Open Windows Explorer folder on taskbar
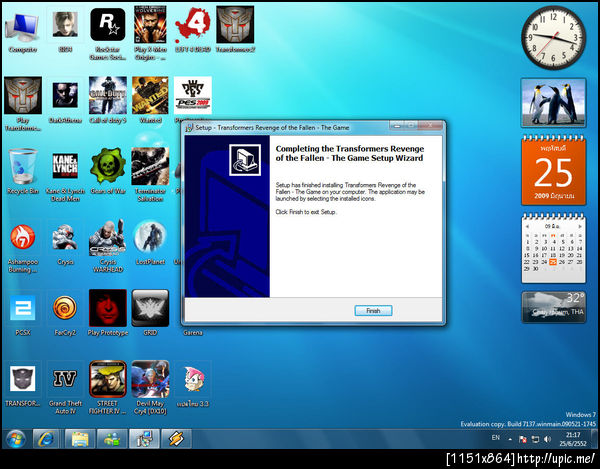 80,439
